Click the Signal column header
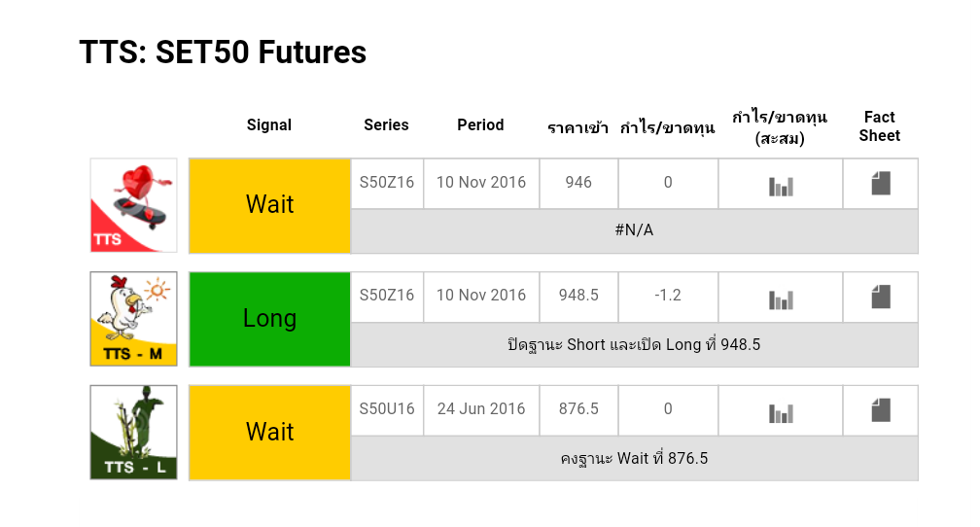This screenshot has height=527, width=980. (269, 124)
